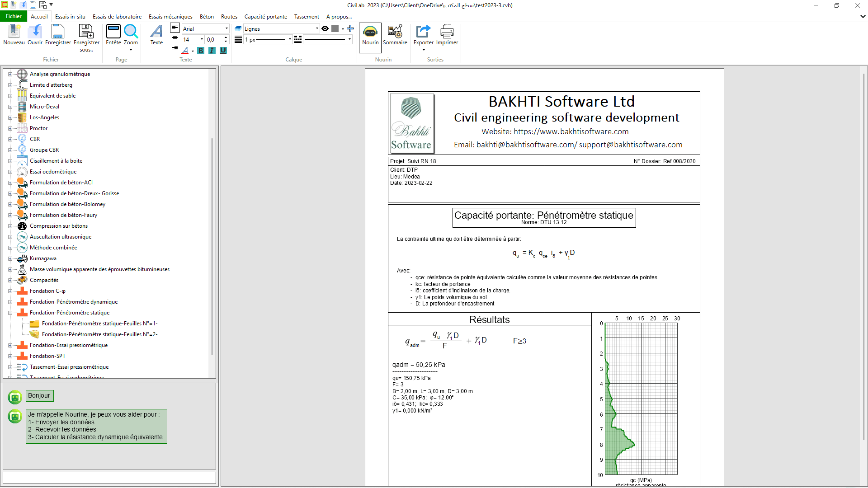The height and width of the screenshot is (488, 868).
Task: Open the Entête page header tool
Action: click(113, 35)
